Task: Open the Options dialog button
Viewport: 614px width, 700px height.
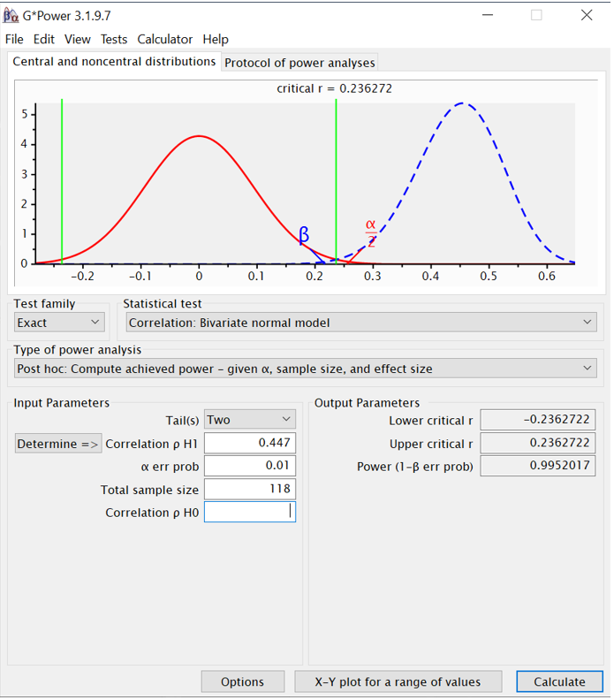Action: click(x=242, y=681)
